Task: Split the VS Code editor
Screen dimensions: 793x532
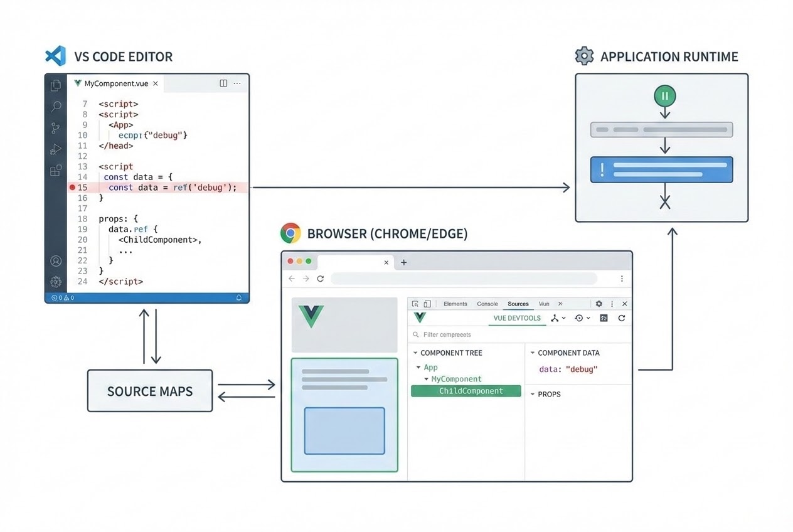Action: coord(223,83)
